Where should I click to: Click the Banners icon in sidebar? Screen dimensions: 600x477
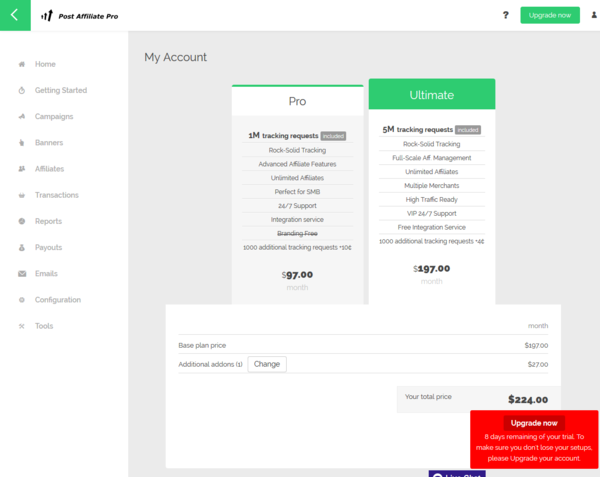[x=22, y=143]
